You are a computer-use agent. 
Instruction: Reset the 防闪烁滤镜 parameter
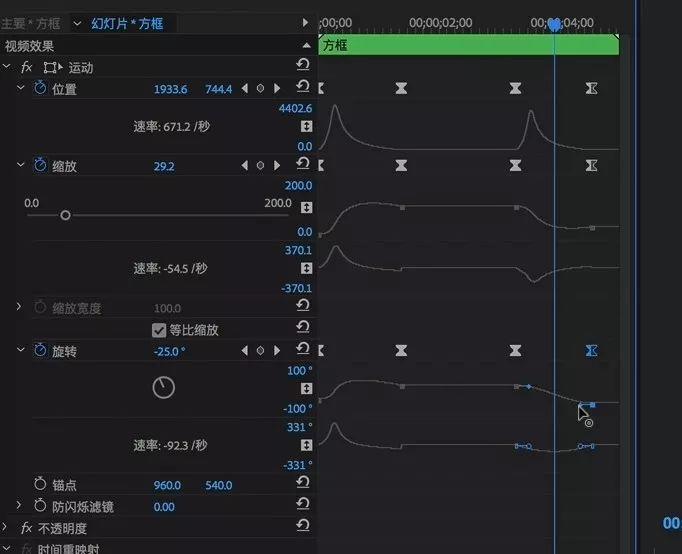tap(303, 504)
